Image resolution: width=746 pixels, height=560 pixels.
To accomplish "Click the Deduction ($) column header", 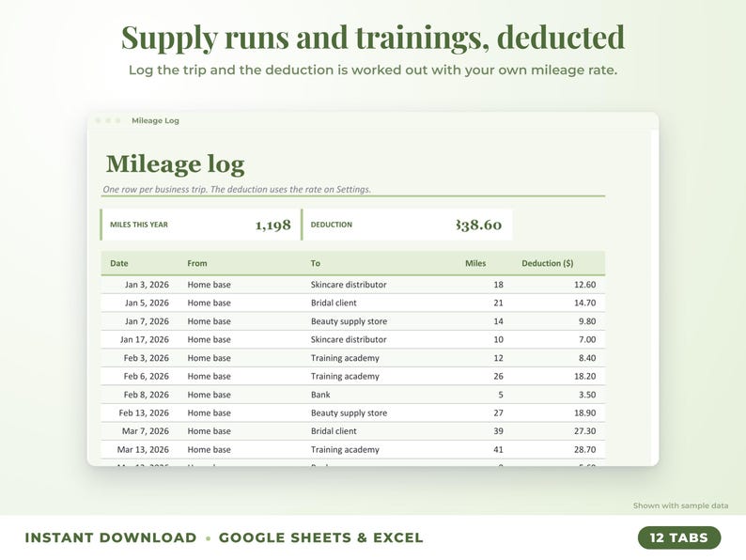I will 547,263.
